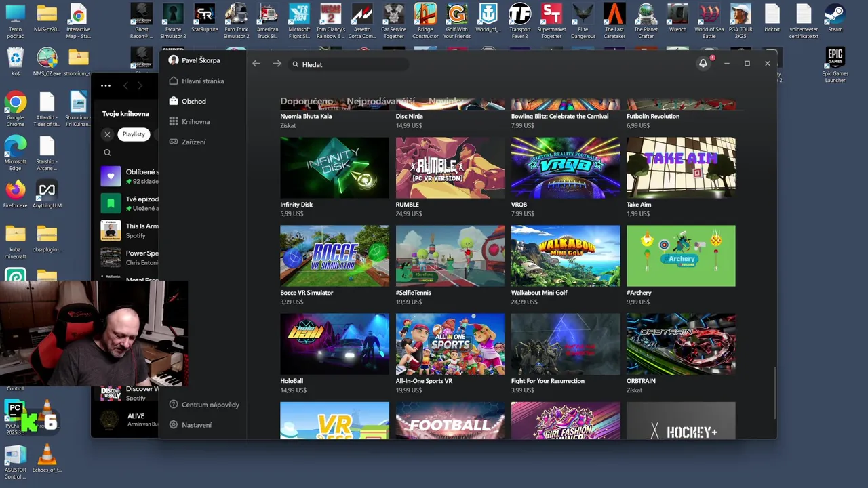Open Oblíbené skladby playlist in Spotify

(x=130, y=176)
